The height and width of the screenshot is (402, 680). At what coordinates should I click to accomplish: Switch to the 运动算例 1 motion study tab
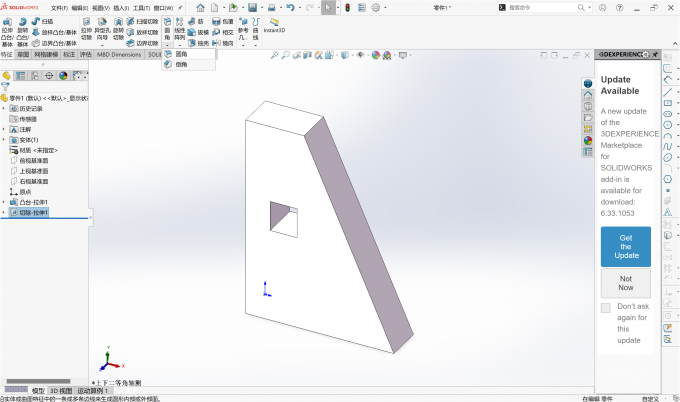92,391
